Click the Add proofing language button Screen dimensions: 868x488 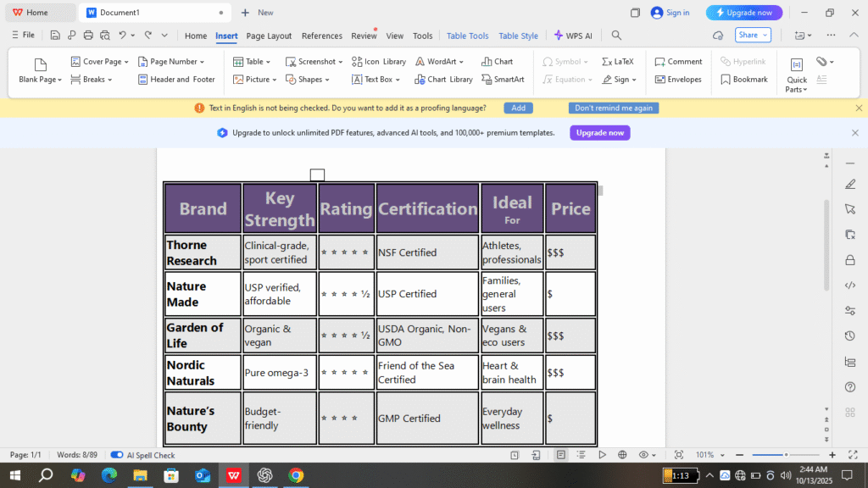click(x=518, y=108)
